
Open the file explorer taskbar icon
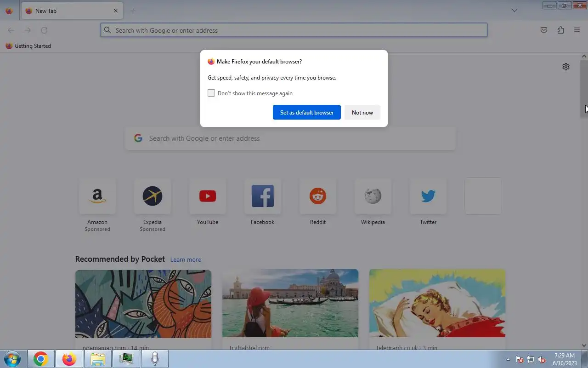click(98, 359)
